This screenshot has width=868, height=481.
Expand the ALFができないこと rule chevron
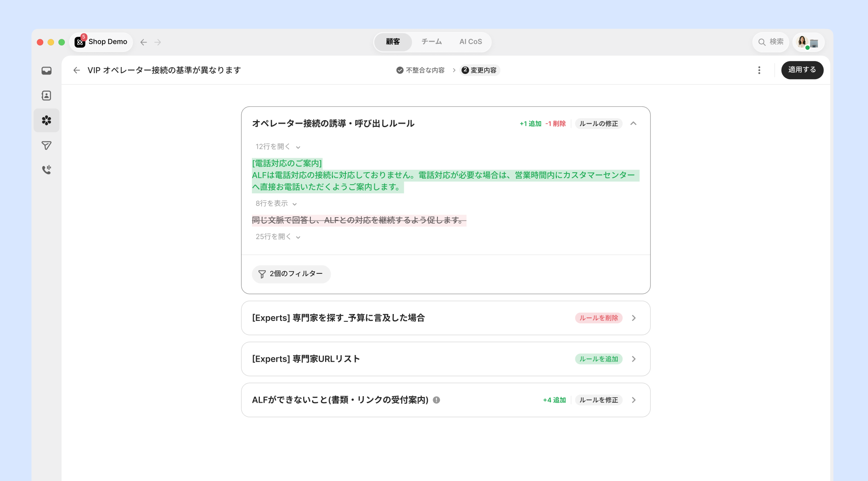click(634, 400)
